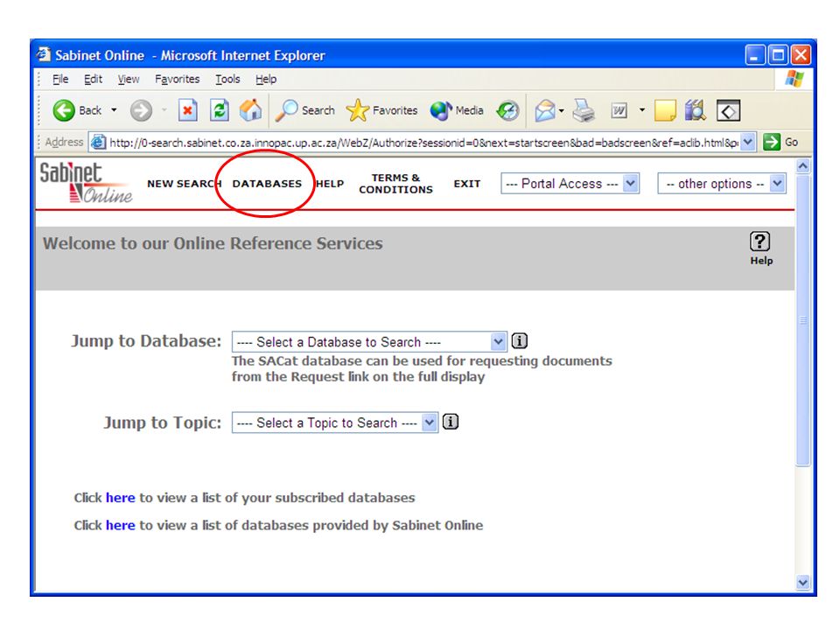Viewport: 840px width, 630px height.
Task: Open the Search magnifier toolbar button
Action: [304, 110]
